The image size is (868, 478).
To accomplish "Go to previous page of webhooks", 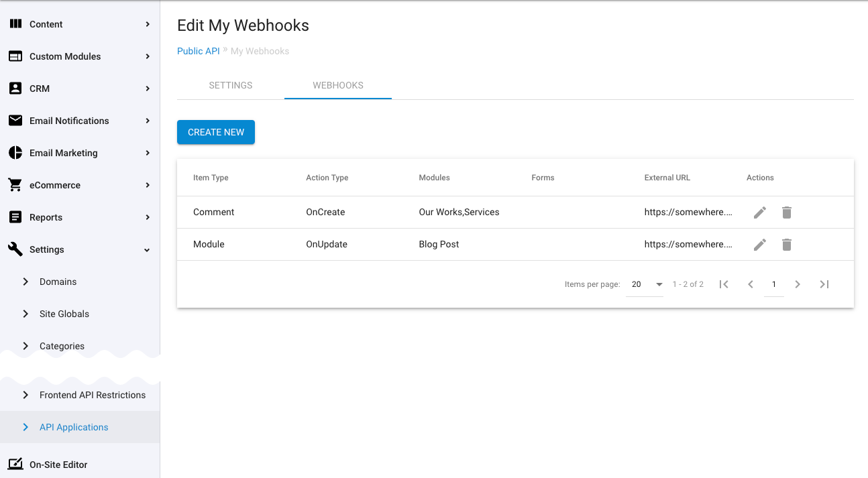I will click(751, 284).
